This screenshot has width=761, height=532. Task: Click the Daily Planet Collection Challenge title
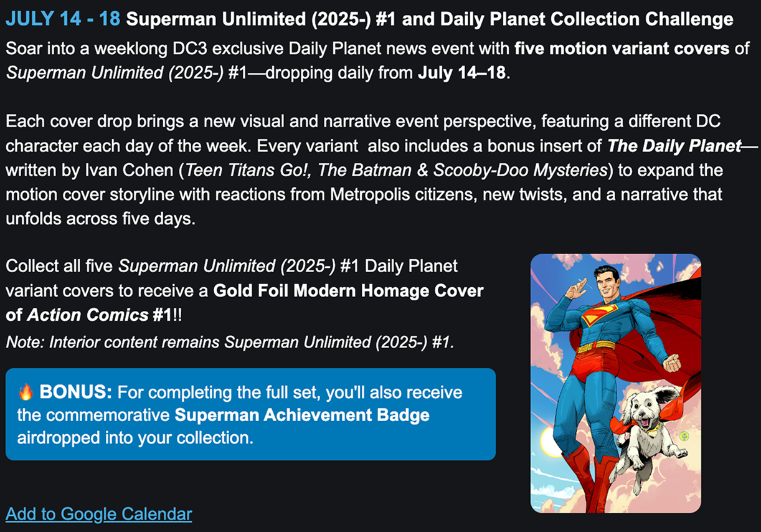[430, 19]
